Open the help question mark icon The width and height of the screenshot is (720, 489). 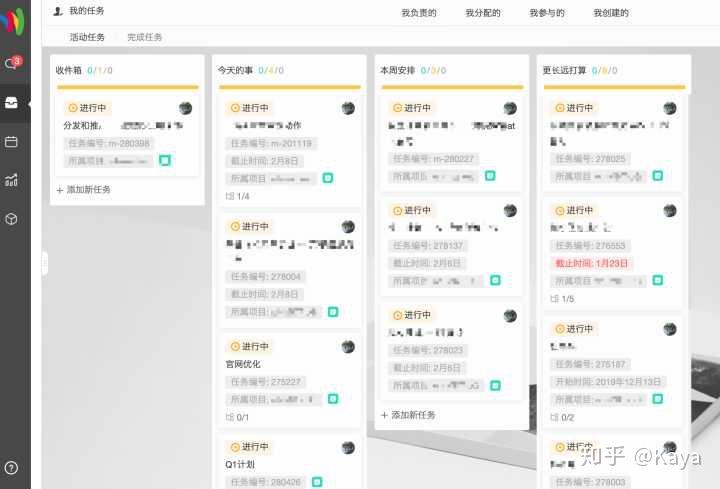[x=11, y=468]
